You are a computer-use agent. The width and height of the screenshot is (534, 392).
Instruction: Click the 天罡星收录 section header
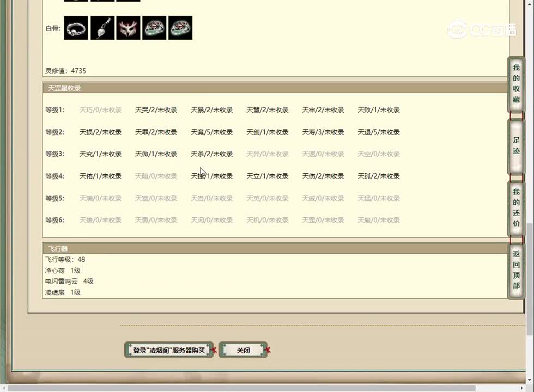[x=275, y=88]
